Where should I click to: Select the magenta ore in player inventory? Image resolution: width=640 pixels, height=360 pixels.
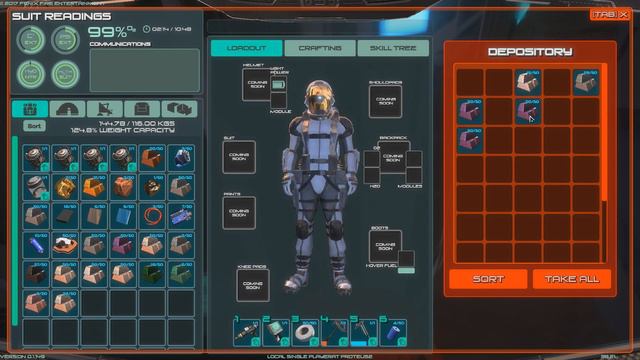point(123,245)
